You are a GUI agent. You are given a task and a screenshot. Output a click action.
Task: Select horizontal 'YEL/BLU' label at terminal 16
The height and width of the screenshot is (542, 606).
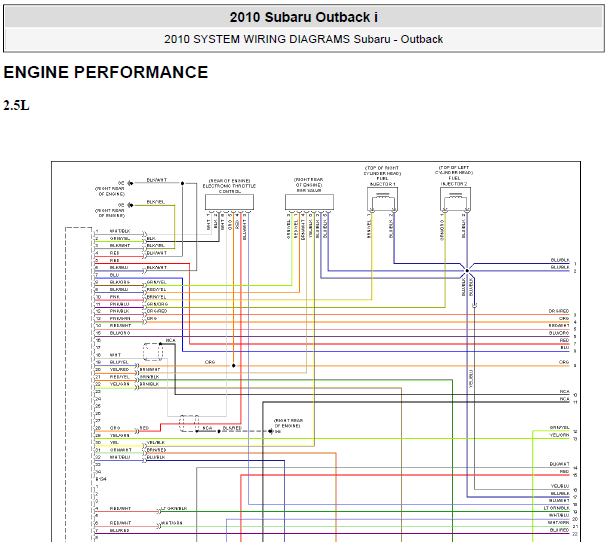pyautogui.click(x=560, y=486)
